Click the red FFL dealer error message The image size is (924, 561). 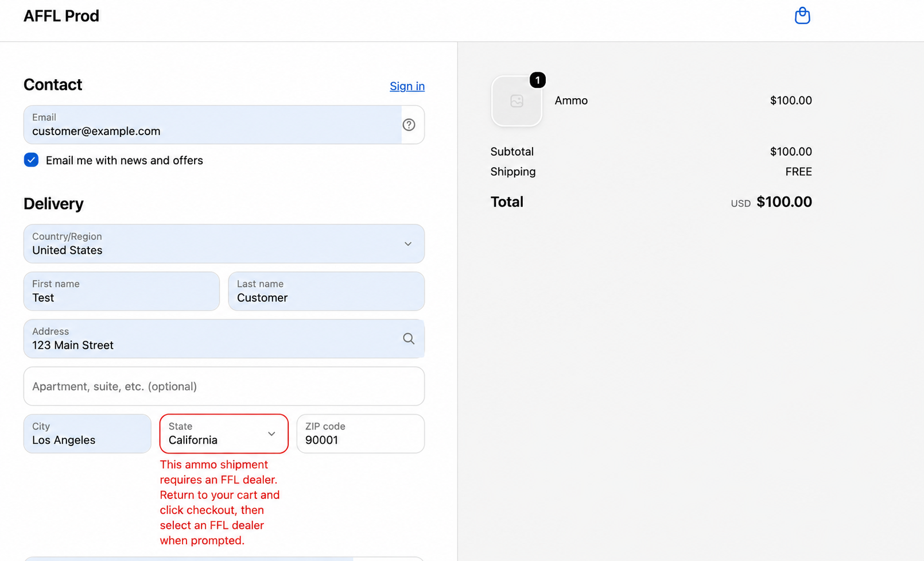220,502
